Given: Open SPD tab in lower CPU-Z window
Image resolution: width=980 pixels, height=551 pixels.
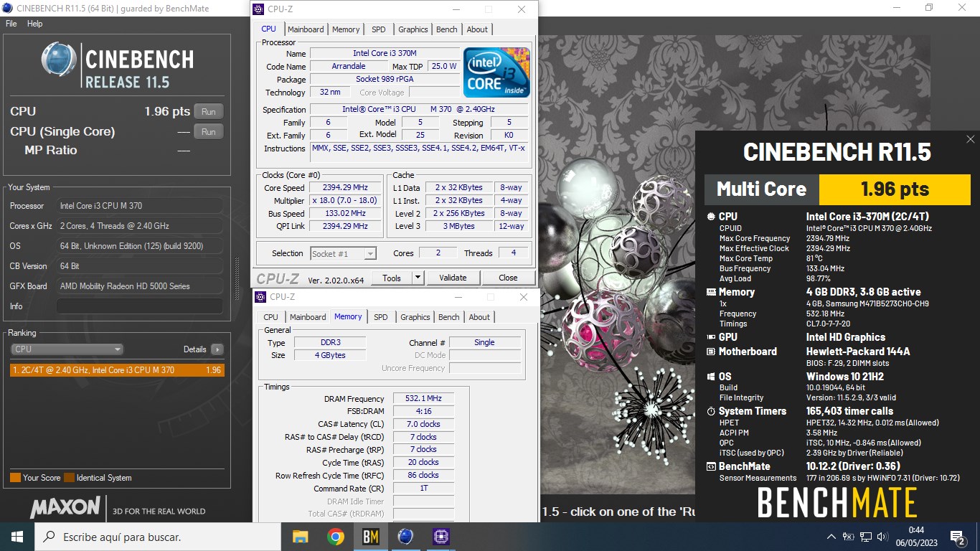Looking at the screenshot, I should 381,317.
